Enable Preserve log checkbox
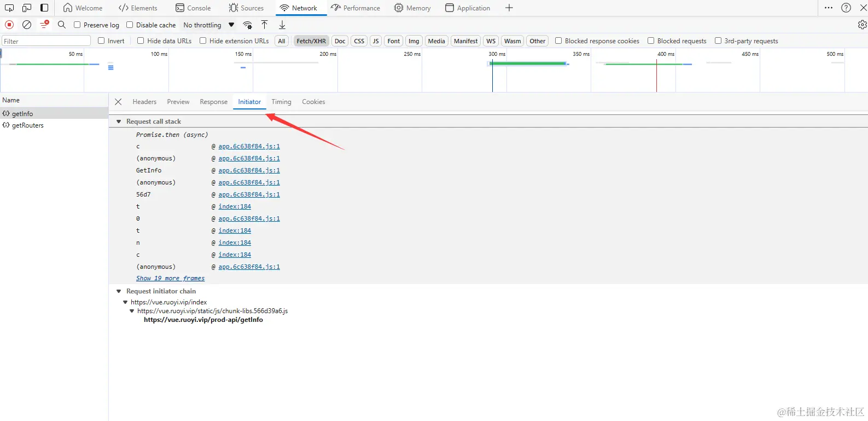The image size is (868, 421). click(77, 25)
